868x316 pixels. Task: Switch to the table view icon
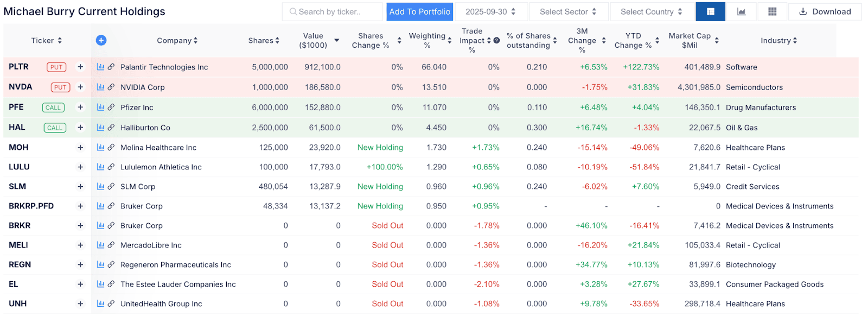[x=710, y=12]
